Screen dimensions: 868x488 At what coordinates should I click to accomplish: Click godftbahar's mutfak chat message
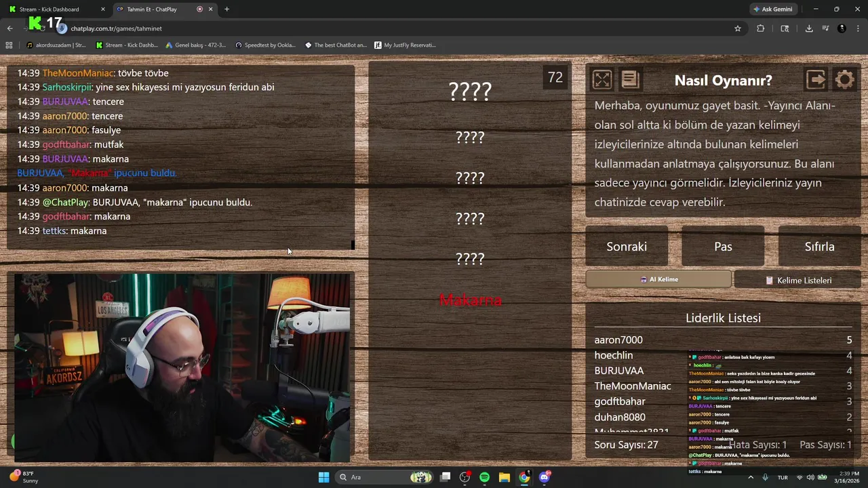(x=71, y=144)
